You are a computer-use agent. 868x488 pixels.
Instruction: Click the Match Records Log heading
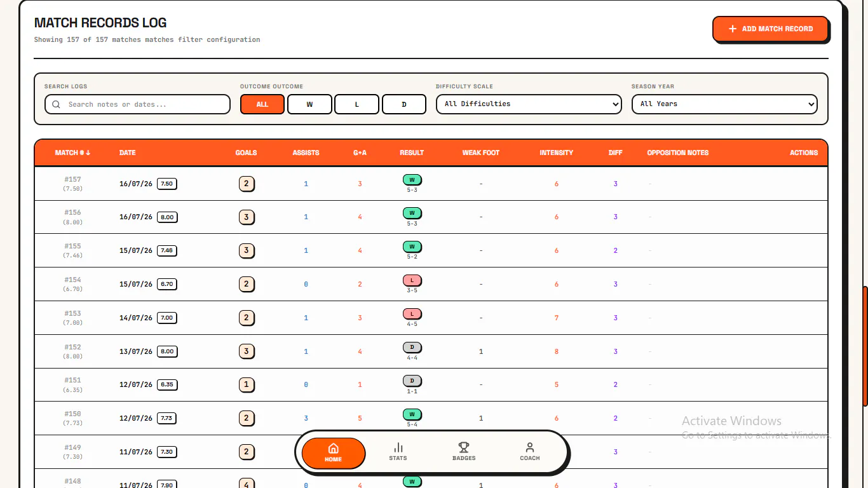100,23
